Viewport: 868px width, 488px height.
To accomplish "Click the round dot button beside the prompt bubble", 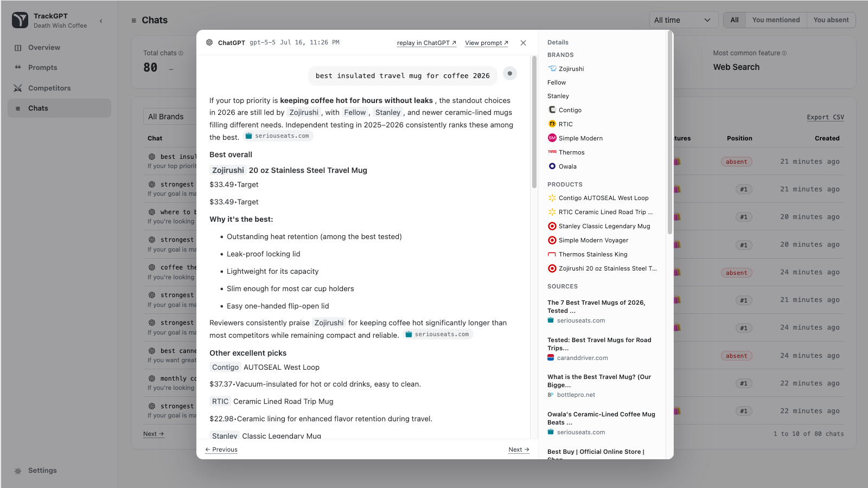I will click(x=510, y=74).
